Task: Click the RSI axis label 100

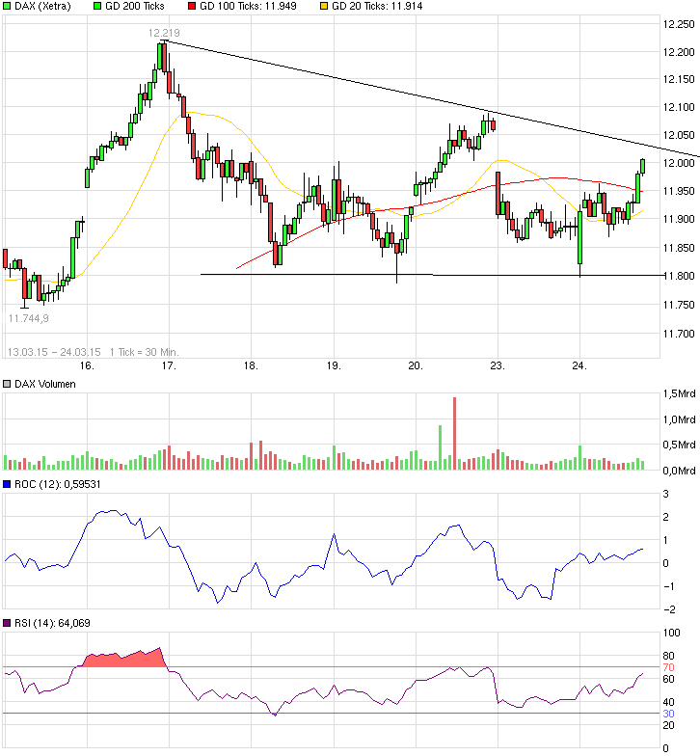Action: (x=671, y=633)
